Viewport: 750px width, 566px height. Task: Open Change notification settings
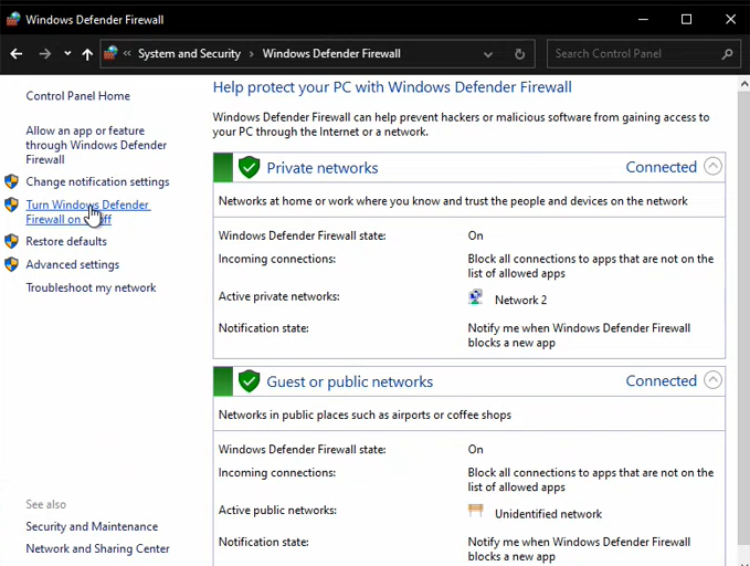pos(98,182)
